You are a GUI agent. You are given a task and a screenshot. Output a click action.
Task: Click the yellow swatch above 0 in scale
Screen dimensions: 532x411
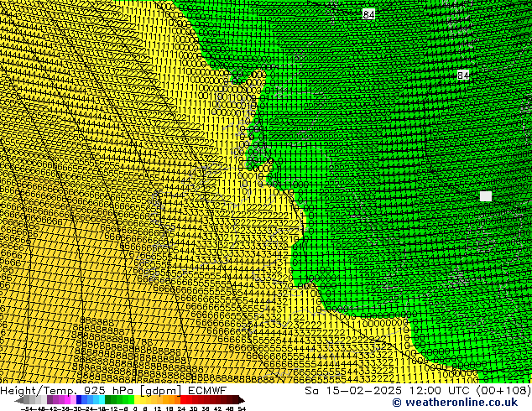click(137, 399)
